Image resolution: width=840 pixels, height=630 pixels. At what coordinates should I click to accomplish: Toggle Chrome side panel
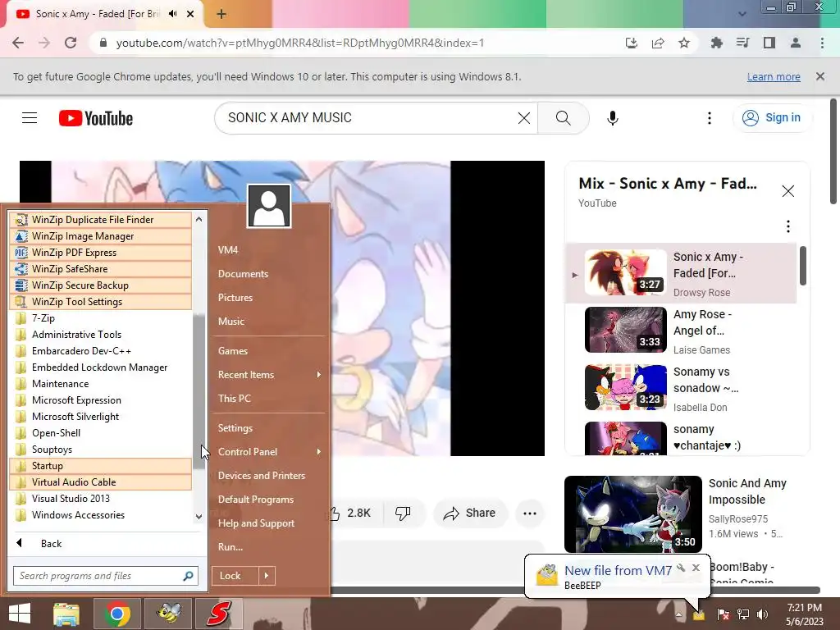point(769,43)
